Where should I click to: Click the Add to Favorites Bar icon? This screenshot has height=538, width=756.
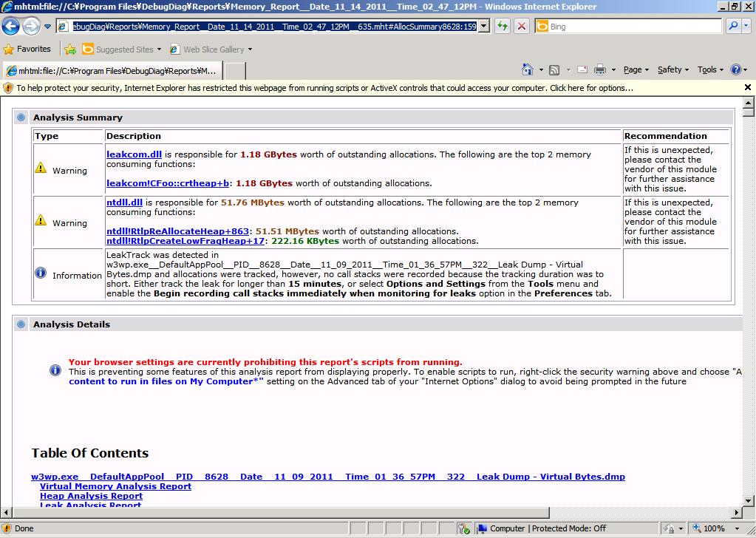[70, 50]
